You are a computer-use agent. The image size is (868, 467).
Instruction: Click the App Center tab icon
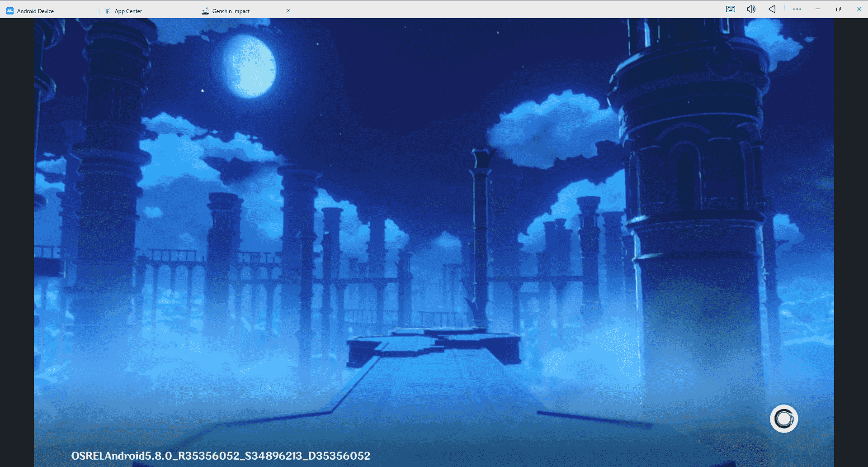[x=108, y=11]
